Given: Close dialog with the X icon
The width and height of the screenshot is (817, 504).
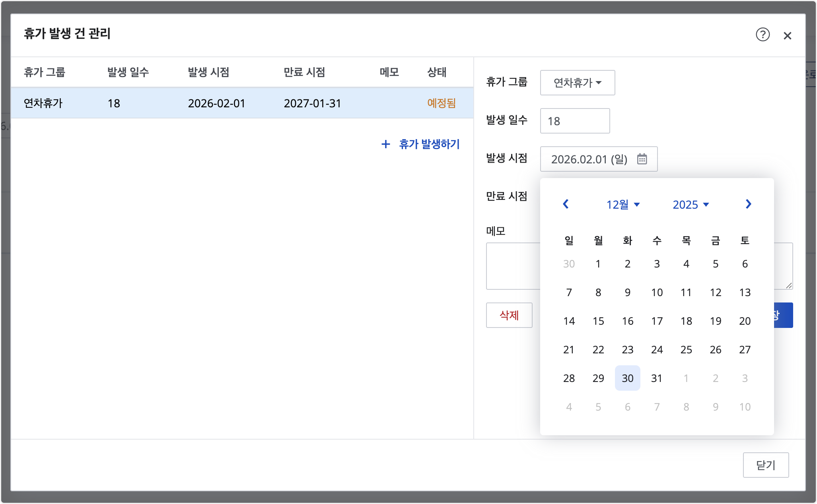Looking at the screenshot, I should coord(787,36).
